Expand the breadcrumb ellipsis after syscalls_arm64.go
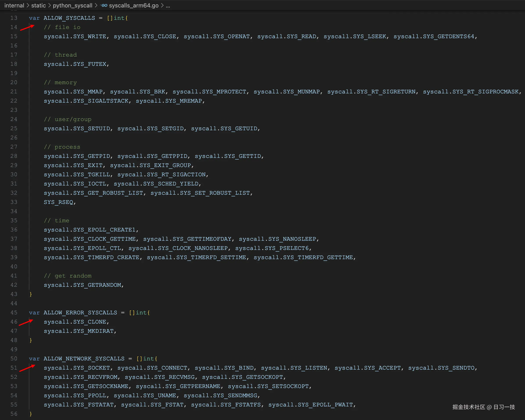Image resolution: width=525 pixels, height=420 pixels. point(168,5)
